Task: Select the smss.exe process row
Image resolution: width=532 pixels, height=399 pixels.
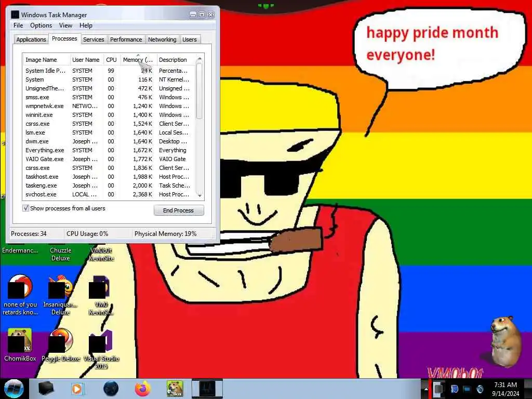Action: coord(109,97)
